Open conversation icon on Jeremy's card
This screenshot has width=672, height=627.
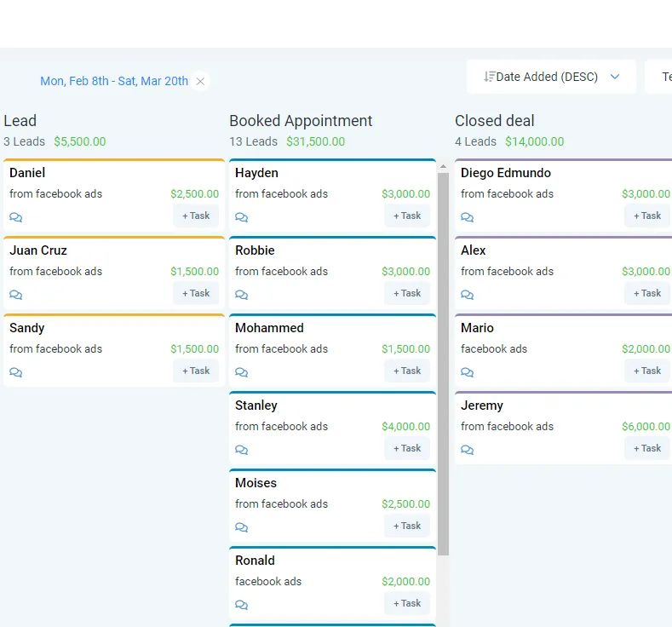[x=468, y=450]
